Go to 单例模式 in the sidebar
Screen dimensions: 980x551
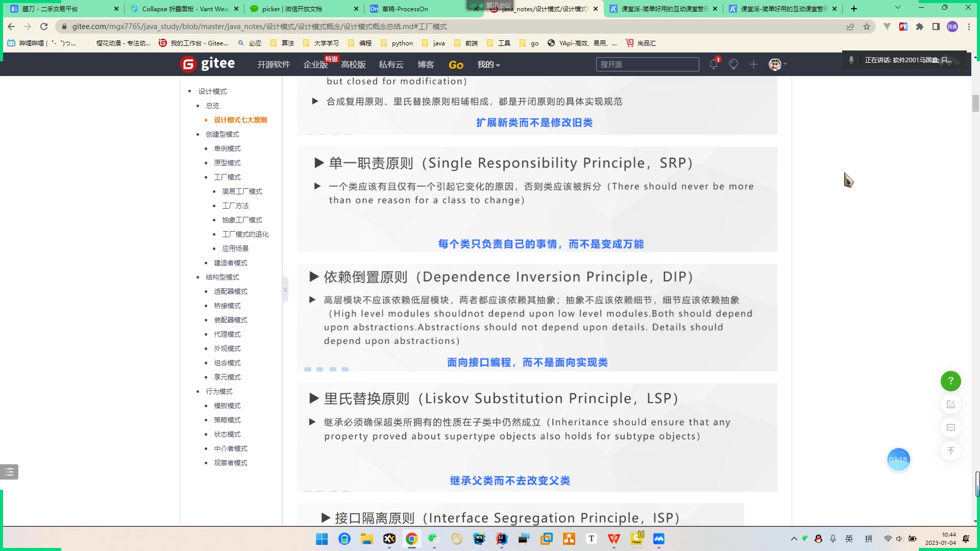[x=227, y=148]
